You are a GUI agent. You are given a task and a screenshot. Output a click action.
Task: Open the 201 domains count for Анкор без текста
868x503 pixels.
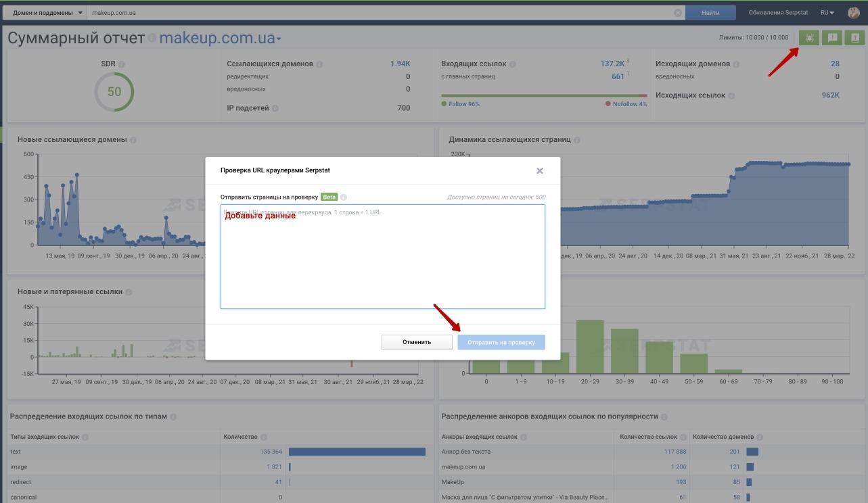coord(735,452)
